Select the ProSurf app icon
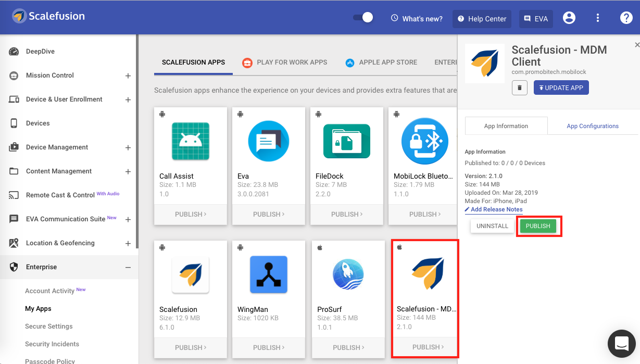The width and height of the screenshot is (640, 364). (348, 274)
